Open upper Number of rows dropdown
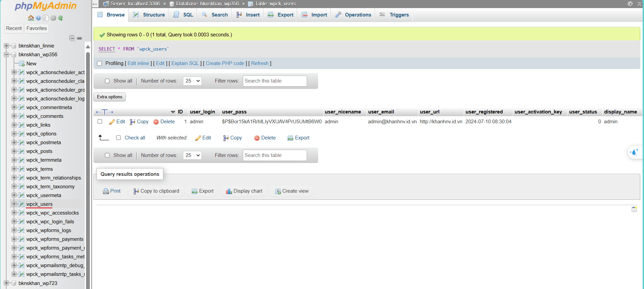644x289 pixels. point(192,81)
